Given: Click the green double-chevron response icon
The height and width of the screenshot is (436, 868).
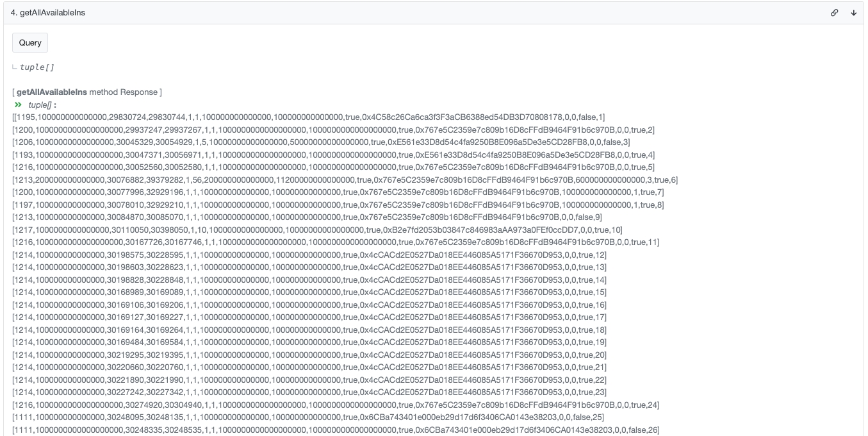Looking at the screenshot, I should tap(18, 105).
